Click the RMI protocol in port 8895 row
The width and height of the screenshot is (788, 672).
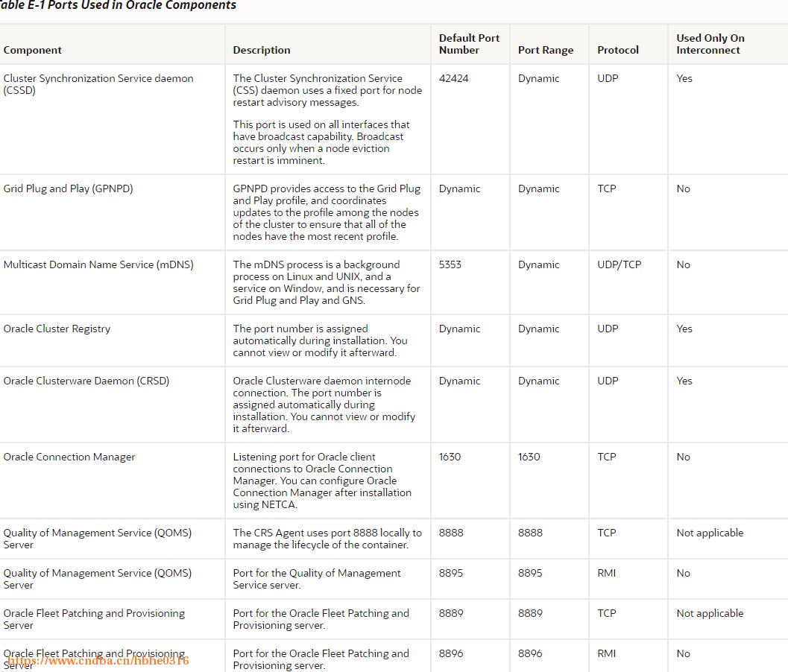pyautogui.click(x=606, y=573)
